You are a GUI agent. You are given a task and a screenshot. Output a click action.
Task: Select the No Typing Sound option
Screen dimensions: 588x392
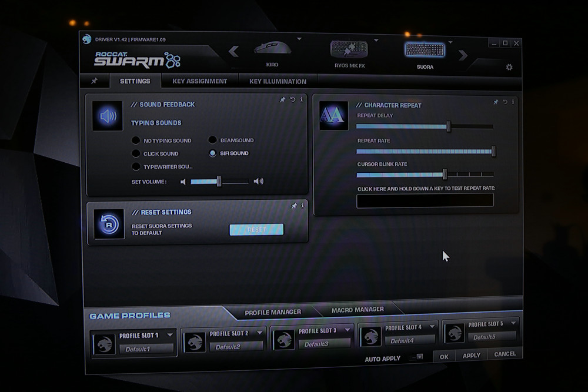[x=136, y=140]
